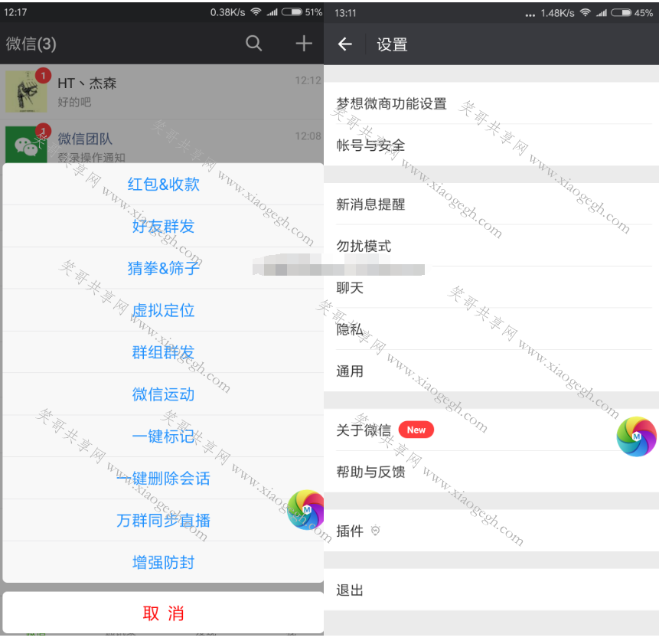
Task: Tap the 12:08 chat timestamp
Action: (308, 136)
